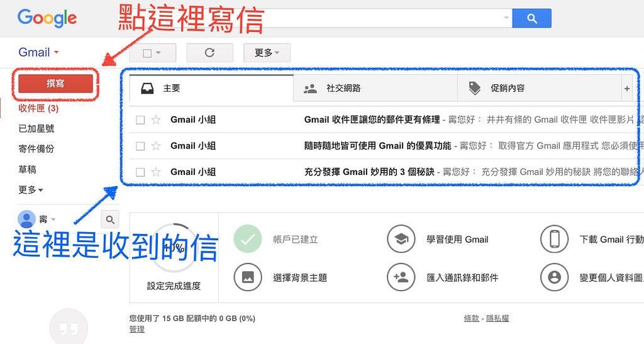Click the 條款 link
Screen dimensions: 644x344
click(x=472, y=318)
